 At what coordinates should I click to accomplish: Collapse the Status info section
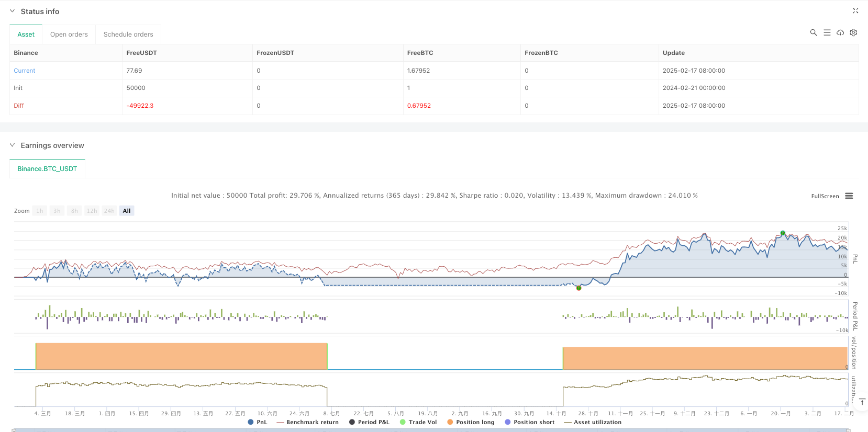click(x=13, y=11)
